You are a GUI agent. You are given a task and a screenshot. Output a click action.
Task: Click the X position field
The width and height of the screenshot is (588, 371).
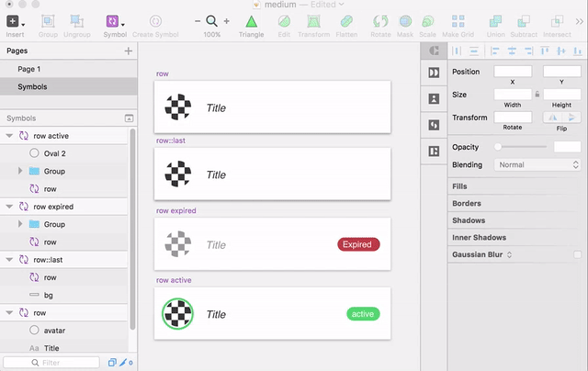513,72
